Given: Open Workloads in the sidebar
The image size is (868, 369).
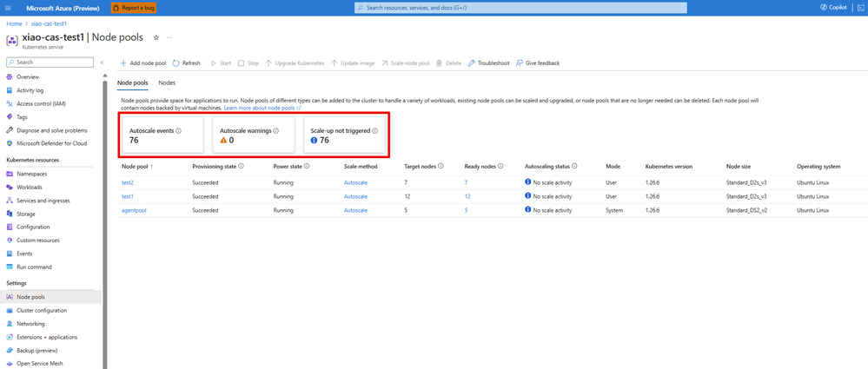Looking at the screenshot, I should pyautogui.click(x=30, y=187).
